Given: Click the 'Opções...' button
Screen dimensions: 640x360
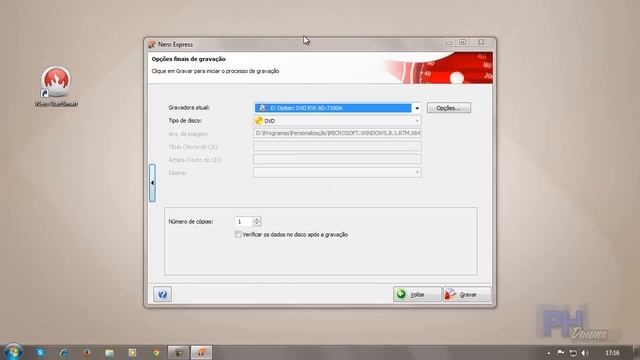Looking at the screenshot, I should [449, 108].
